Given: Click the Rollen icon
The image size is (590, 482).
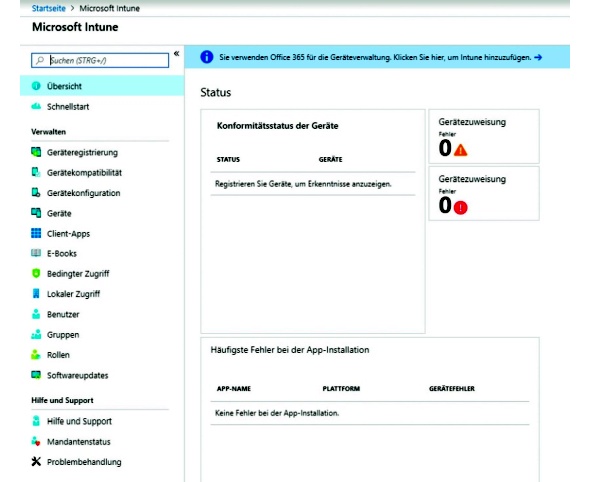Looking at the screenshot, I should coord(36,354).
